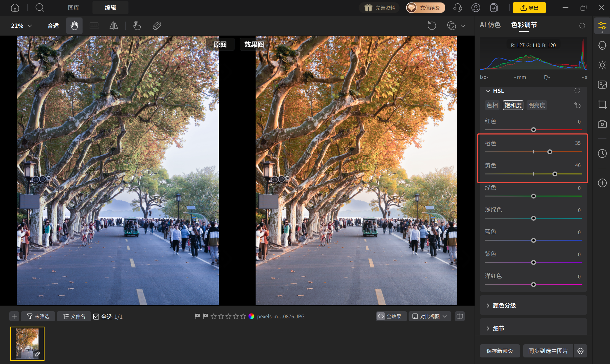Switch to the 图库 library tab

point(73,8)
